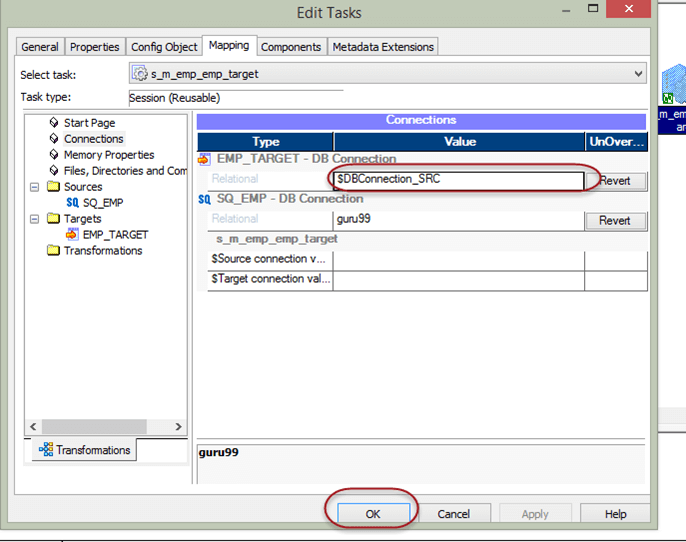The height and width of the screenshot is (542, 686).
Task: Open the Metadata Extensions tab
Action: [x=382, y=47]
